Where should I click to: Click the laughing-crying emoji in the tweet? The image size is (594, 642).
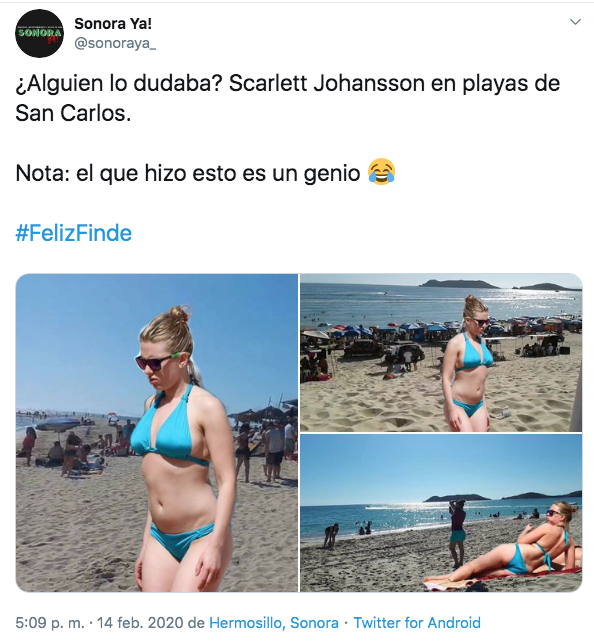coord(381,172)
